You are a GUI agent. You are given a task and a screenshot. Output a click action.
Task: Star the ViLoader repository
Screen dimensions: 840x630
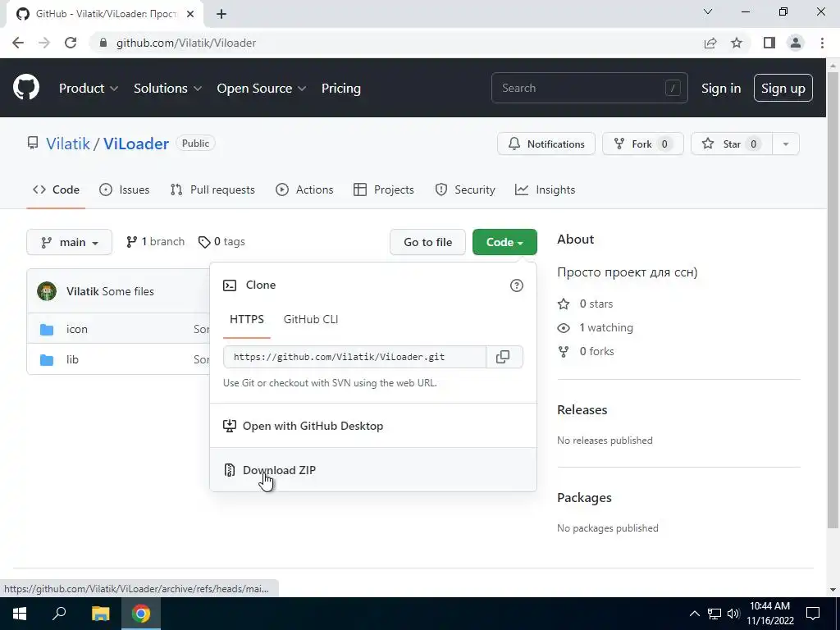tap(732, 144)
